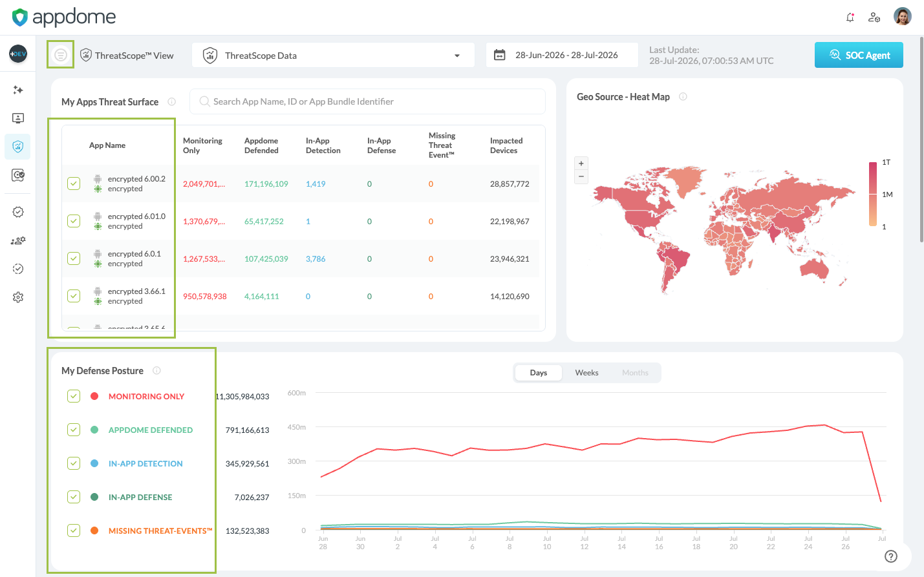Click the ThreatScope View label

(x=134, y=56)
